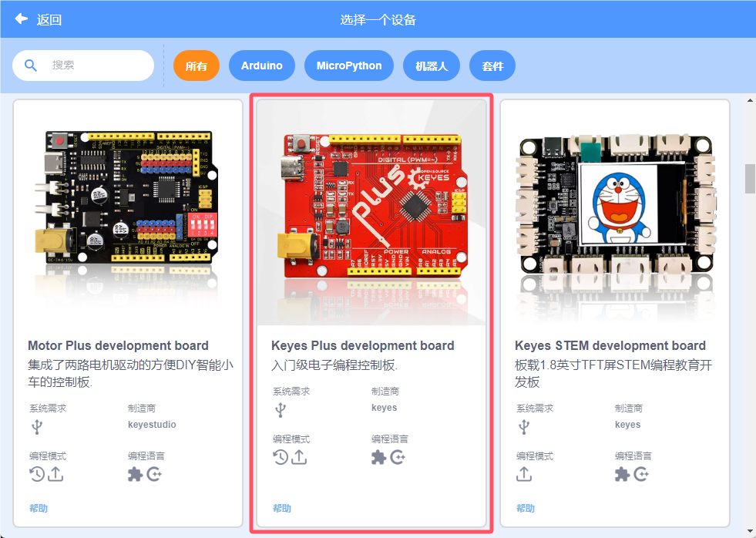Click upload mode icon on Keyes Plus card

[x=299, y=457]
